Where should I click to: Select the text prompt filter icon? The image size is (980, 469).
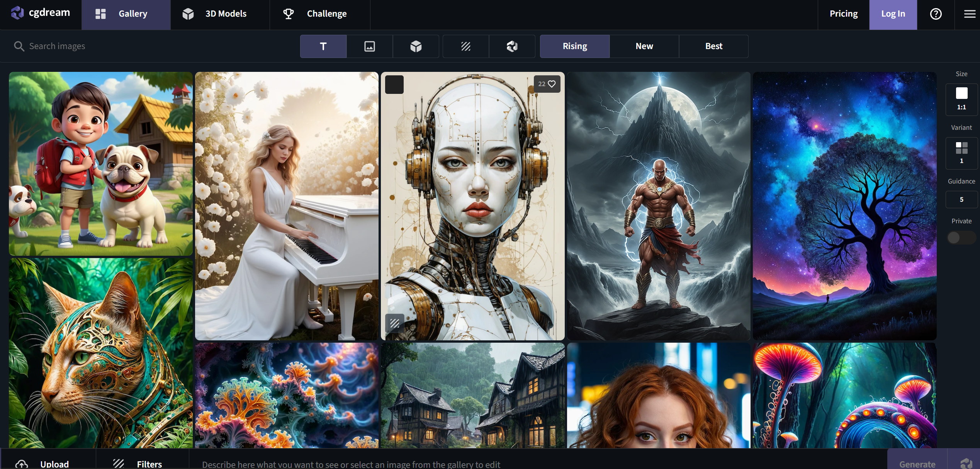click(323, 46)
